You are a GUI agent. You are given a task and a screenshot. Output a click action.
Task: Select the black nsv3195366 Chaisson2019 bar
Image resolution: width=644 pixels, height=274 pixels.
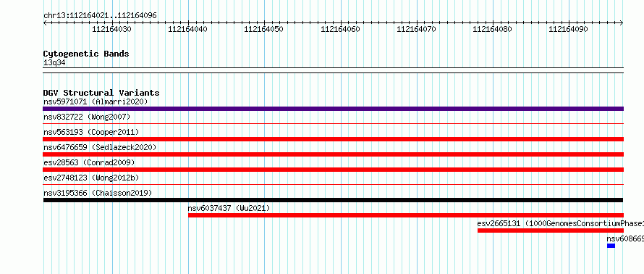click(333, 200)
